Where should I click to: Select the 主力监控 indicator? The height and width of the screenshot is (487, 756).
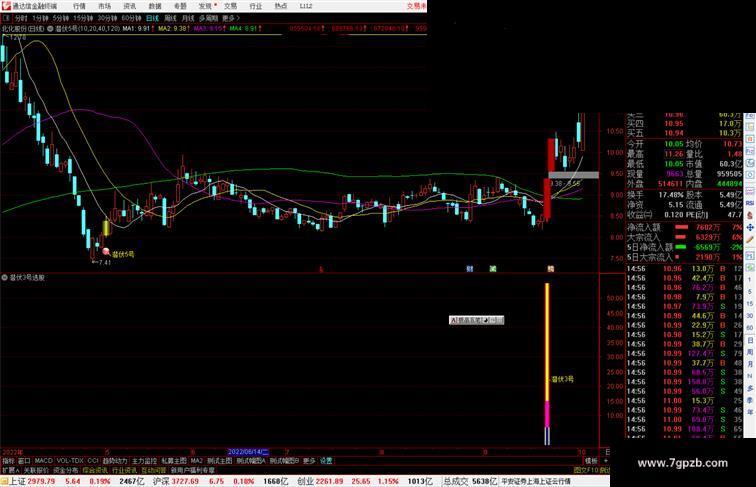pyautogui.click(x=145, y=461)
